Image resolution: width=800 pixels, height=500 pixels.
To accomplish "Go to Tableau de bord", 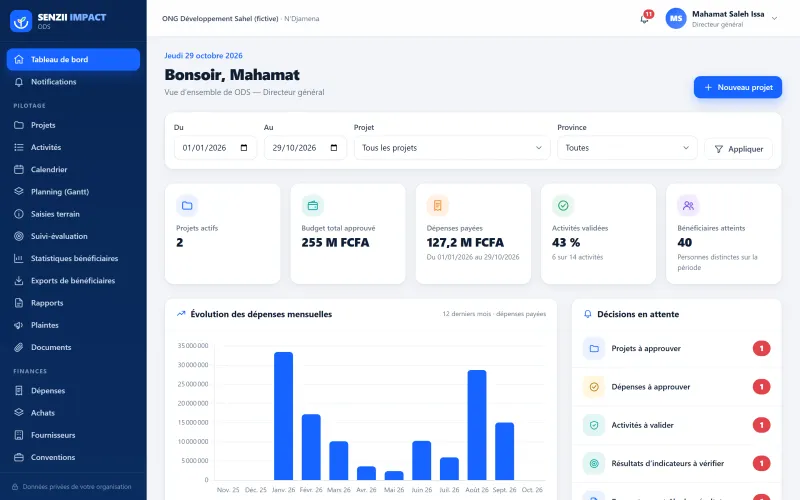I will [x=73, y=59].
